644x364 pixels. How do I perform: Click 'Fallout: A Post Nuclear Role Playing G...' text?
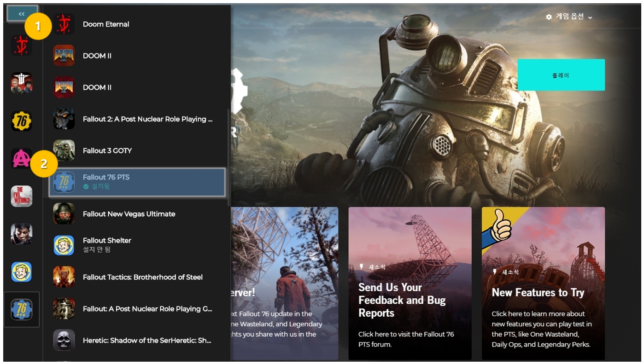coord(148,309)
